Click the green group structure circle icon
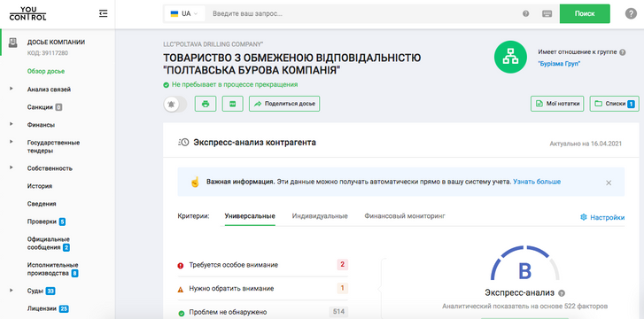The image size is (644, 319). pos(510,58)
